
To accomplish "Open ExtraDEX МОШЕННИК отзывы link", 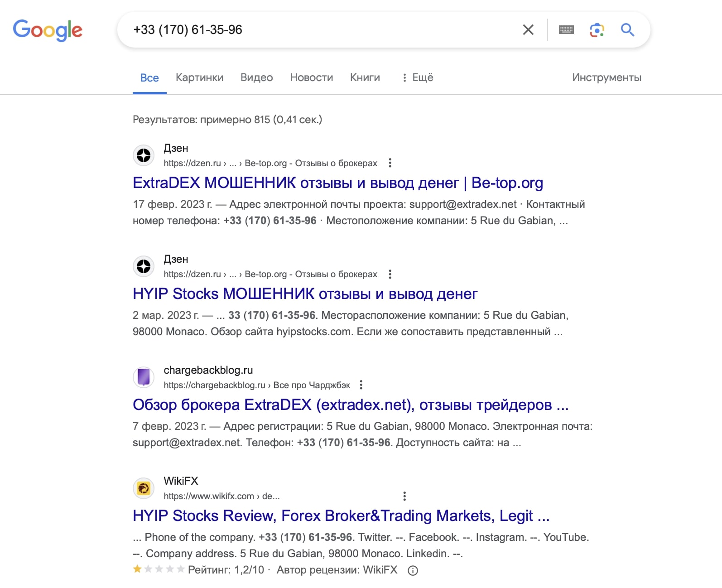I will click(338, 183).
